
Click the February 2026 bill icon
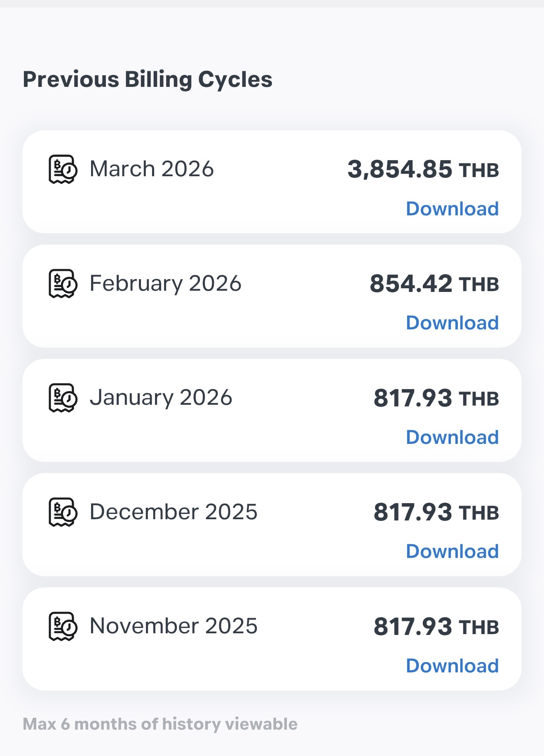[63, 283]
